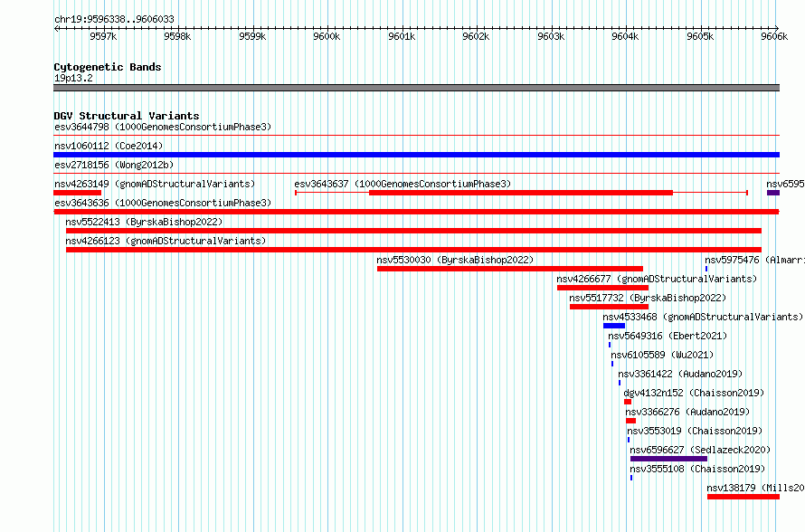Open variant nsv4533468 label
This screenshot has width=805, height=532.
[x=702, y=317]
